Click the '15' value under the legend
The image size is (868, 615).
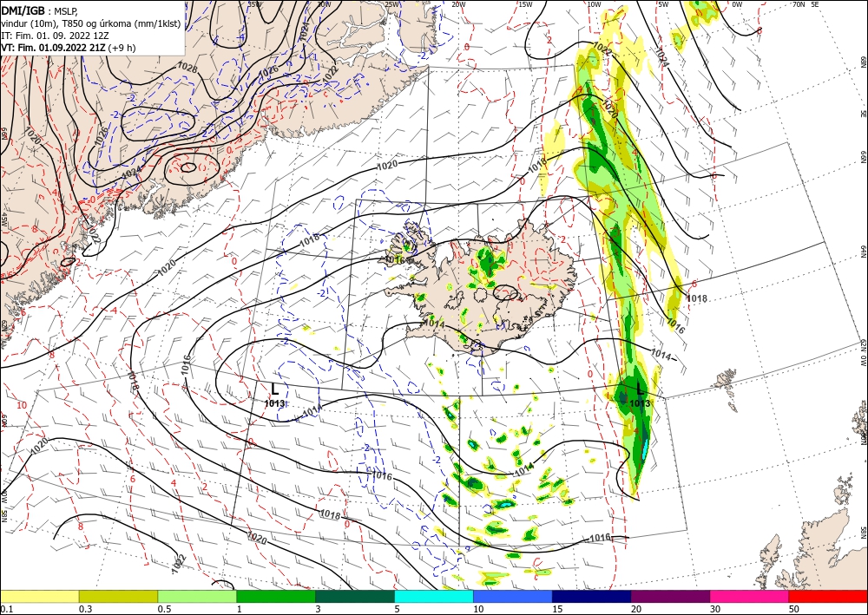coord(557,609)
